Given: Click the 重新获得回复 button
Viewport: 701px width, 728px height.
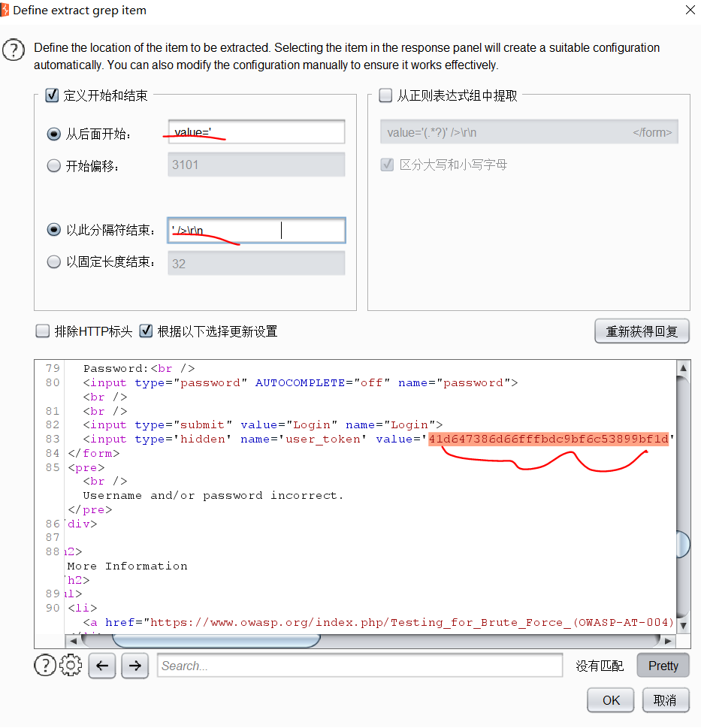Looking at the screenshot, I should 642,331.
